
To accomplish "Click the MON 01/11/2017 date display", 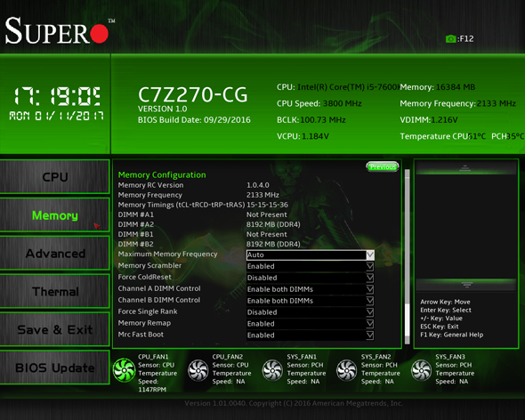I will tap(56, 117).
